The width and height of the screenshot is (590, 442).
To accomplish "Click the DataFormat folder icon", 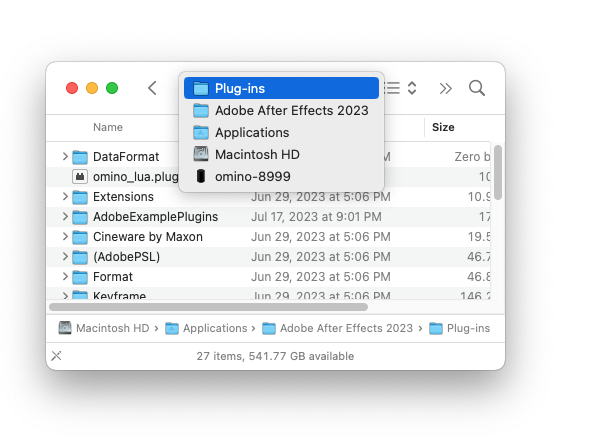I will pyautogui.click(x=80, y=157).
